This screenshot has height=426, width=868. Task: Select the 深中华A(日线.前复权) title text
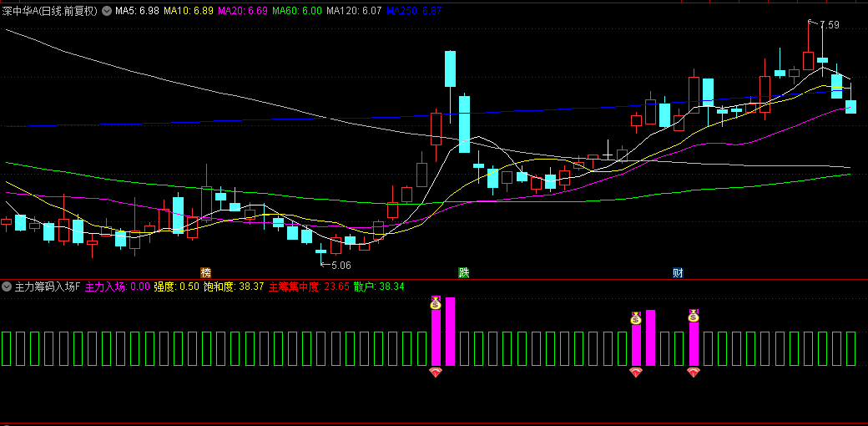(50, 11)
